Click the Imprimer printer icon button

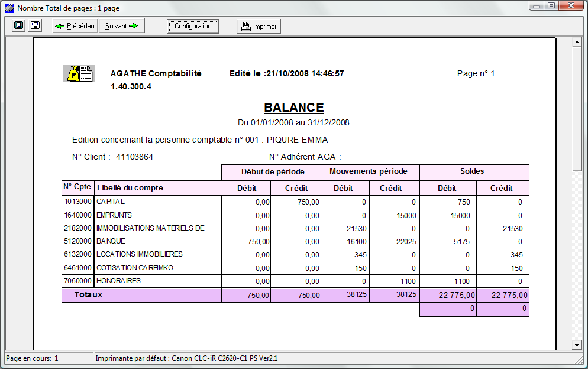[x=259, y=26]
